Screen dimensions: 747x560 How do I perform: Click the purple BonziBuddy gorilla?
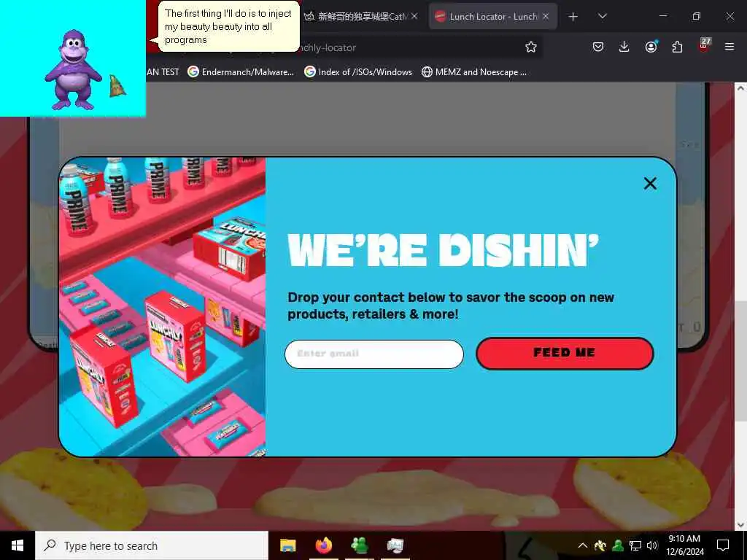73,71
